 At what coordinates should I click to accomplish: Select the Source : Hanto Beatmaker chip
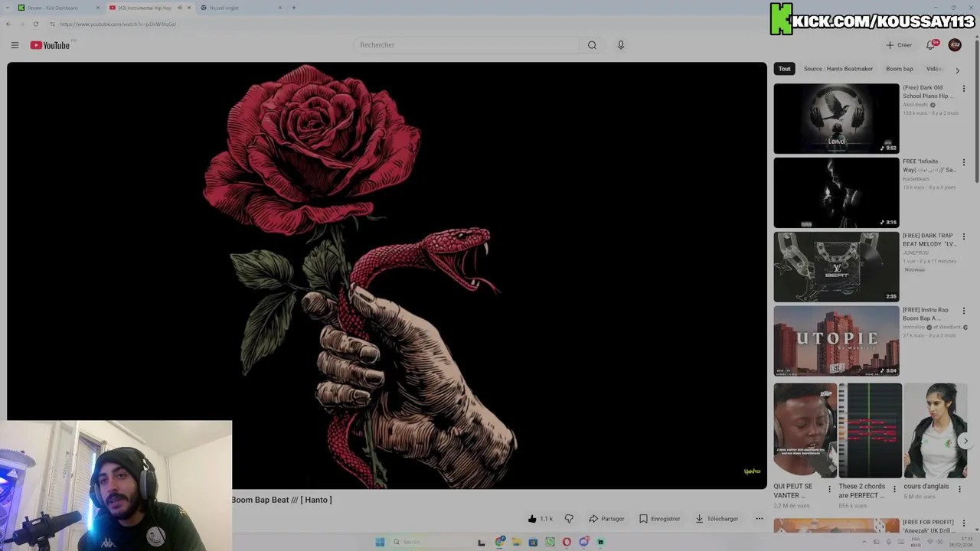point(838,69)
